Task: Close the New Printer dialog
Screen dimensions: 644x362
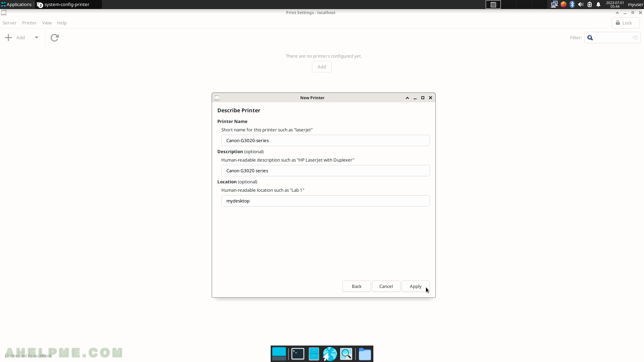Action: pyautogui.click(x=430, y=98)
